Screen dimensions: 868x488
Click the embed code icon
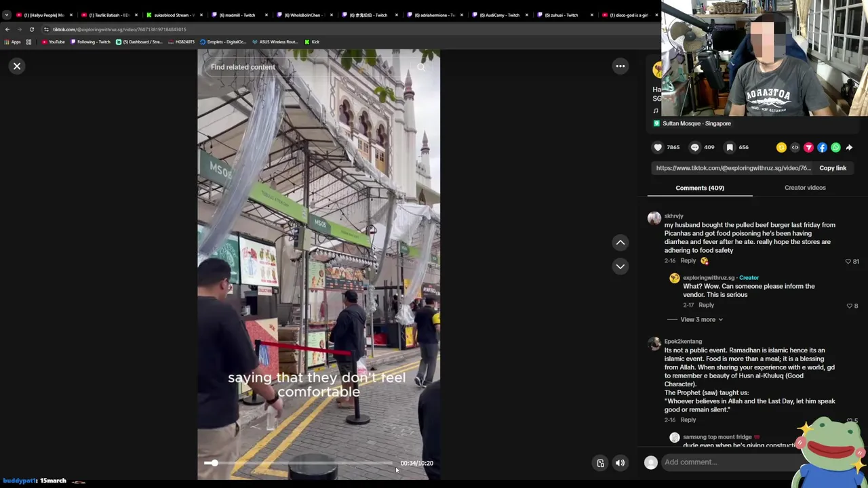[x=795, y=147]
